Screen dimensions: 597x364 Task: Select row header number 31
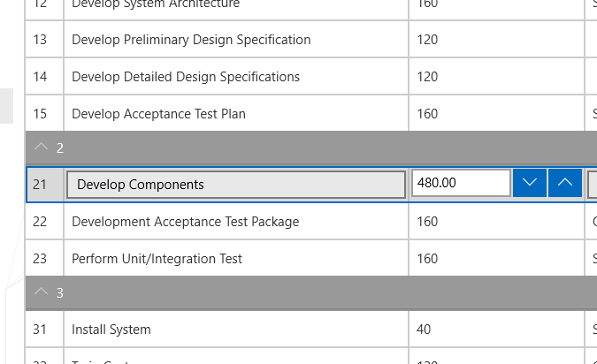tap(40, 330)
